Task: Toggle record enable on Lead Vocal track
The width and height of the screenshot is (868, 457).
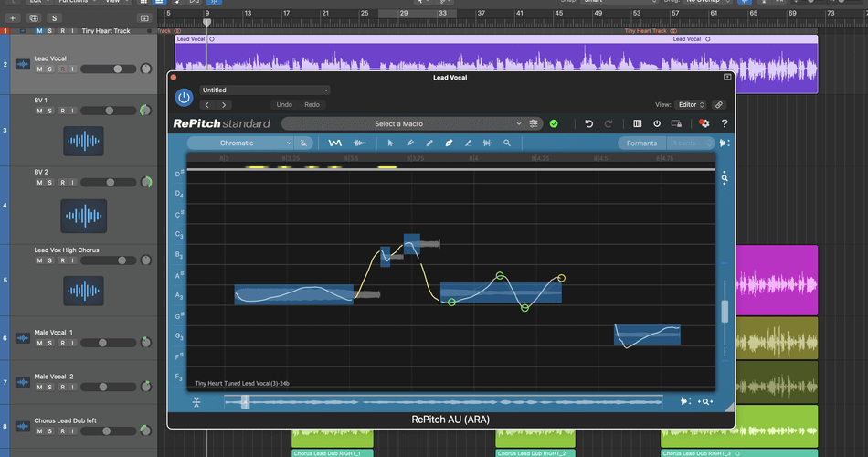Action: 62,69
